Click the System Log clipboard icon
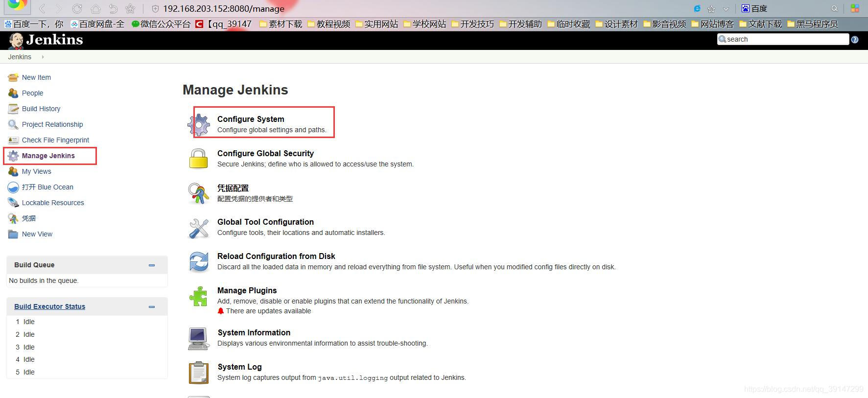 (x=199, y=373)
